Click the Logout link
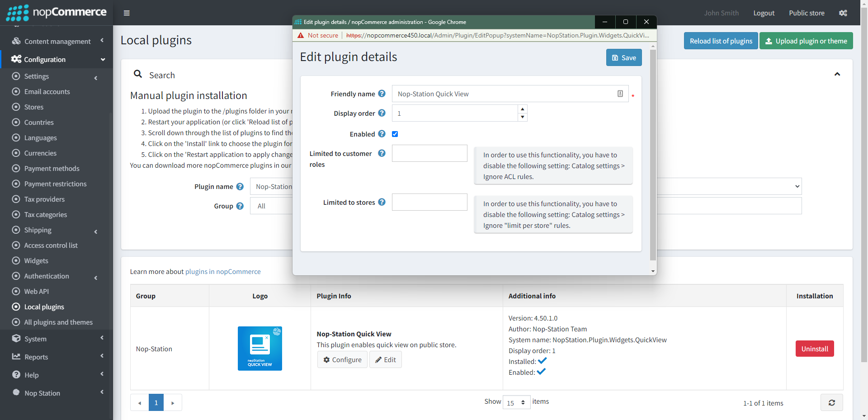Image resolution: width=868 pixels, height=420 pixels. (764, 13)
